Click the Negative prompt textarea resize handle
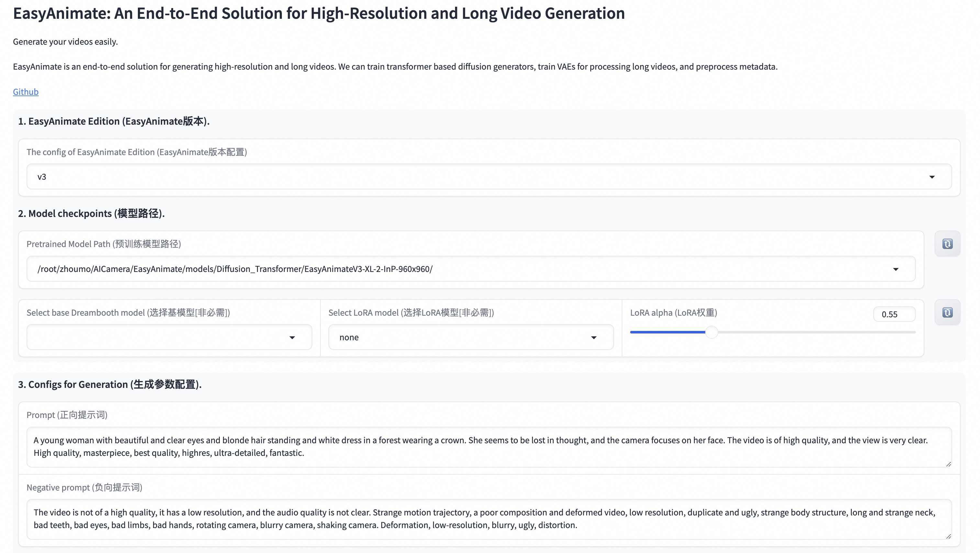The height and width of the screenshot is (553, 980). [x=948, y=536]
